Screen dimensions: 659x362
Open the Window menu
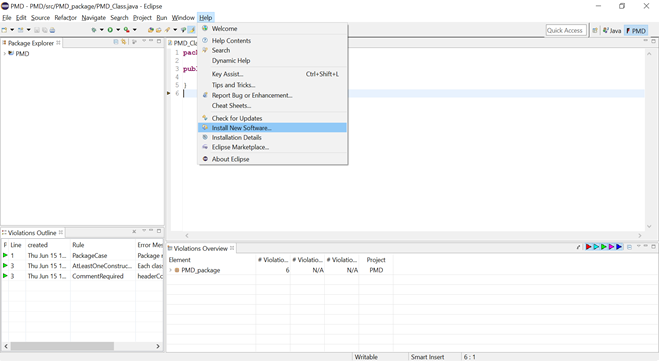(x=183, y=18)
